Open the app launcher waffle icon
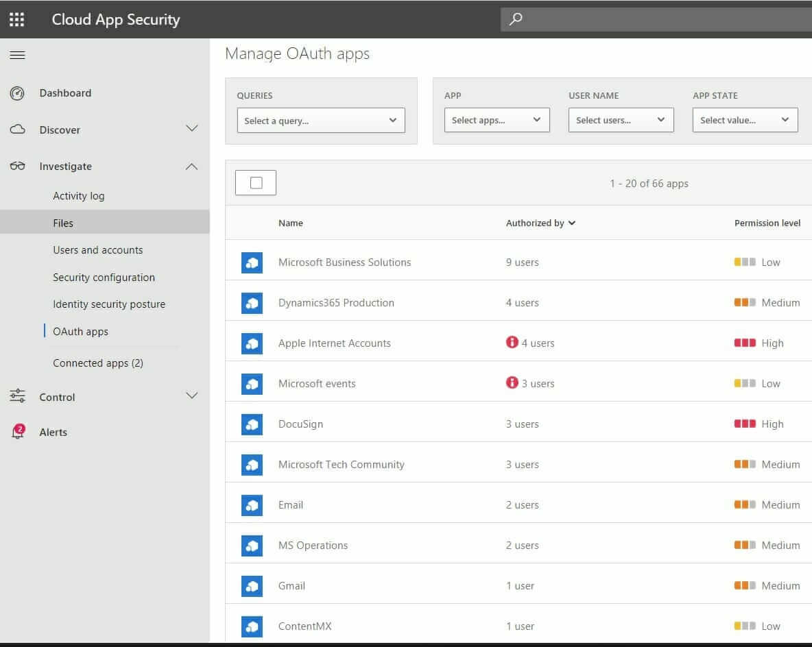The image size is (812, 647). point(16,19)
